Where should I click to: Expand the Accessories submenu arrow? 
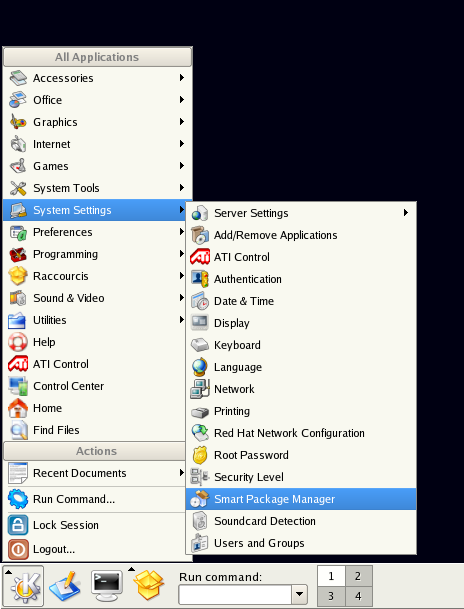point(181,78)
